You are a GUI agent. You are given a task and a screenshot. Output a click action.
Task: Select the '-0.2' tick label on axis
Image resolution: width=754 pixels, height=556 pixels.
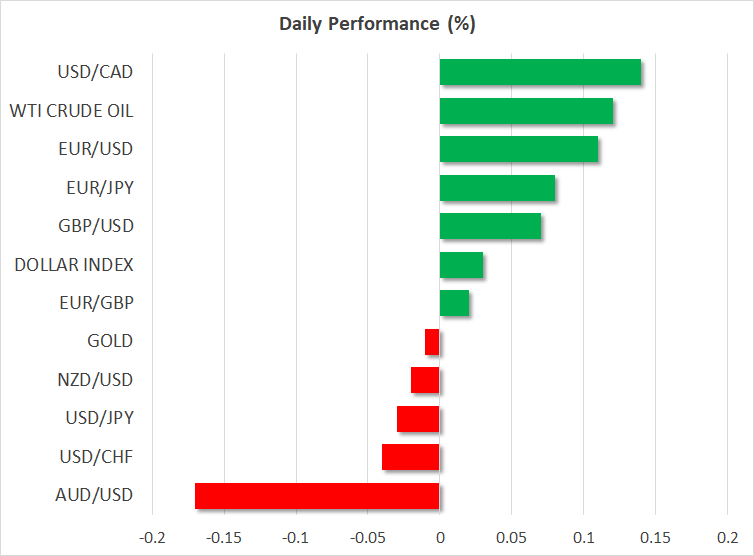point(152,537)
